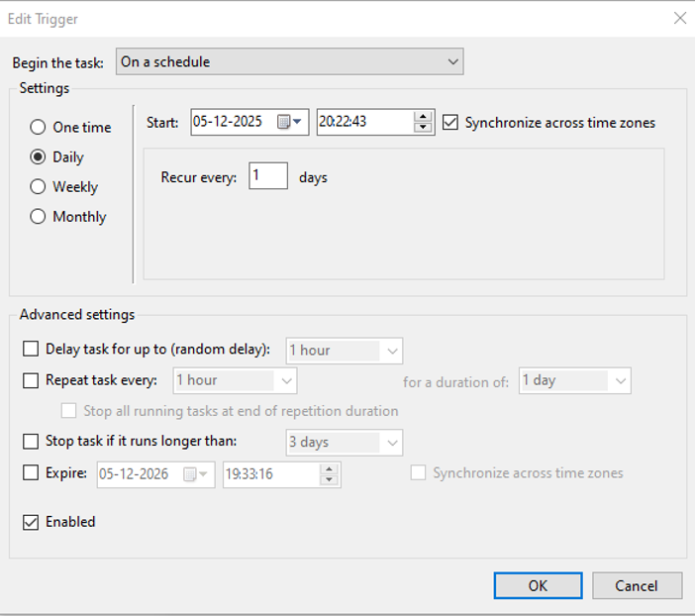Toggle Synchronize across time zones for Start
The width and height of the screenshot is (695, 616).
point(450,123)
